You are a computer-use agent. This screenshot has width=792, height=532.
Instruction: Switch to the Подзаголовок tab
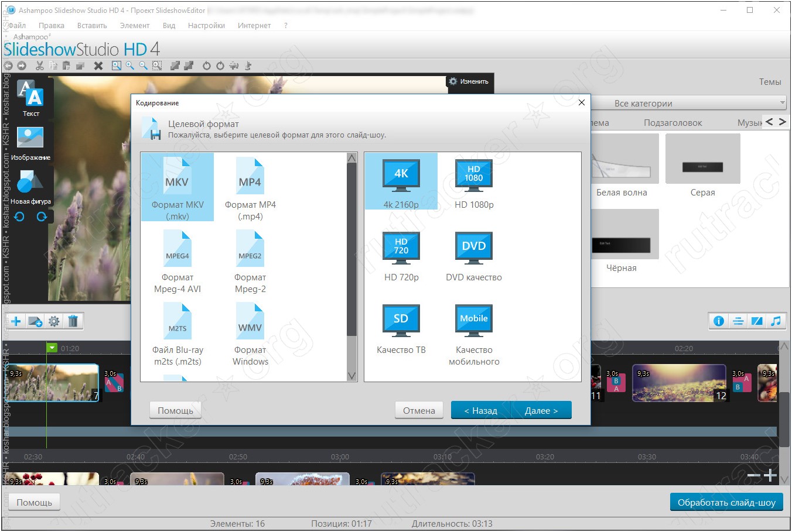click(672, 122)
